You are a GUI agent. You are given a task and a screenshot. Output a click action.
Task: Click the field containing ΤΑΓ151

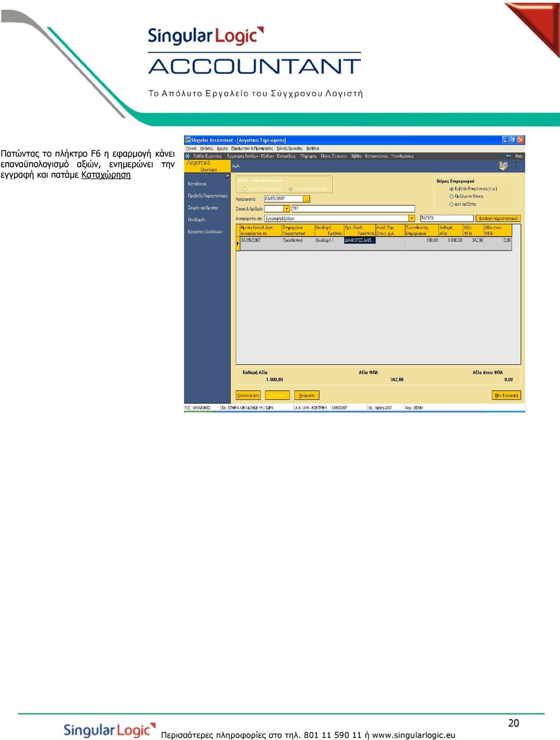447,218
